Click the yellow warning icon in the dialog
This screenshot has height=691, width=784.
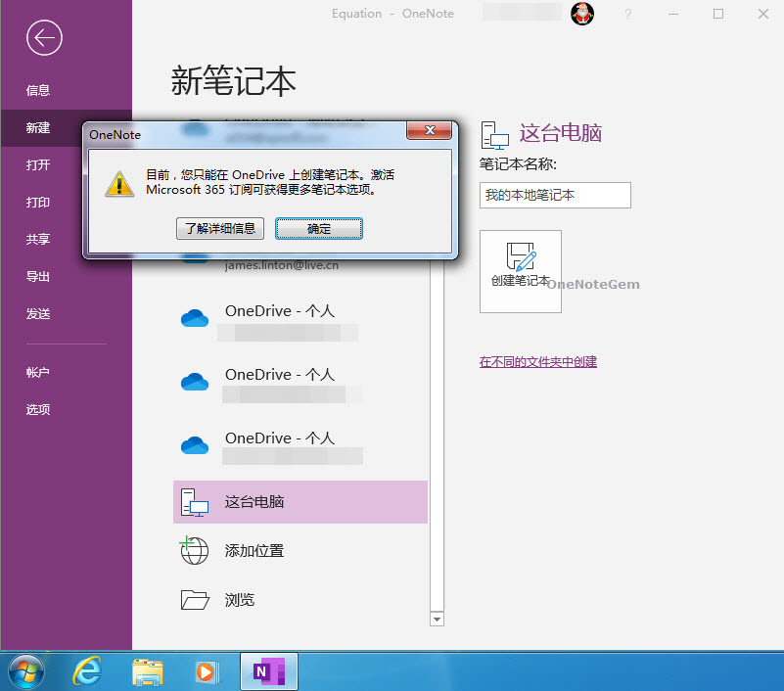tap(119, 183)
